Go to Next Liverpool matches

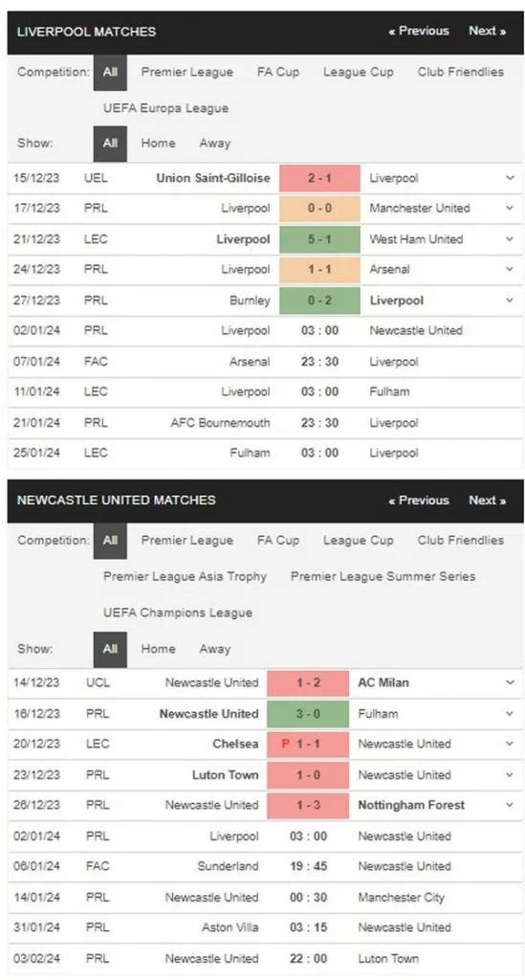(x=487, y=31)
